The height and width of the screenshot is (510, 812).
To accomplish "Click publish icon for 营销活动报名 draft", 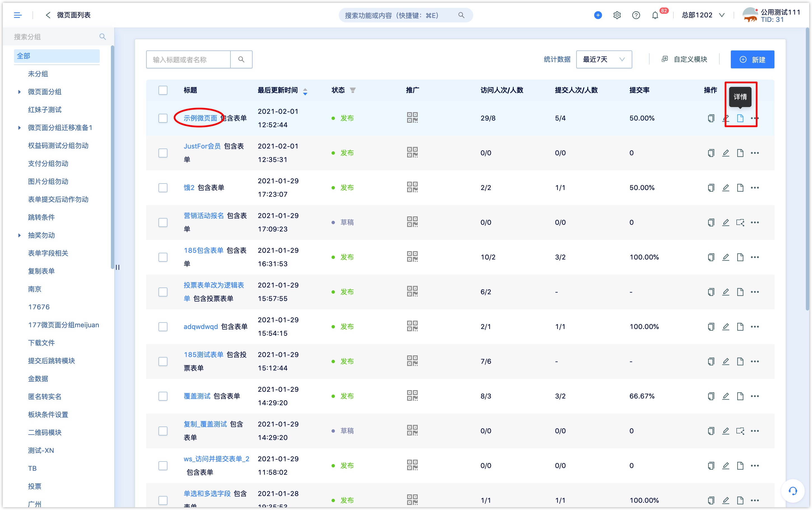I will point(740,222).
